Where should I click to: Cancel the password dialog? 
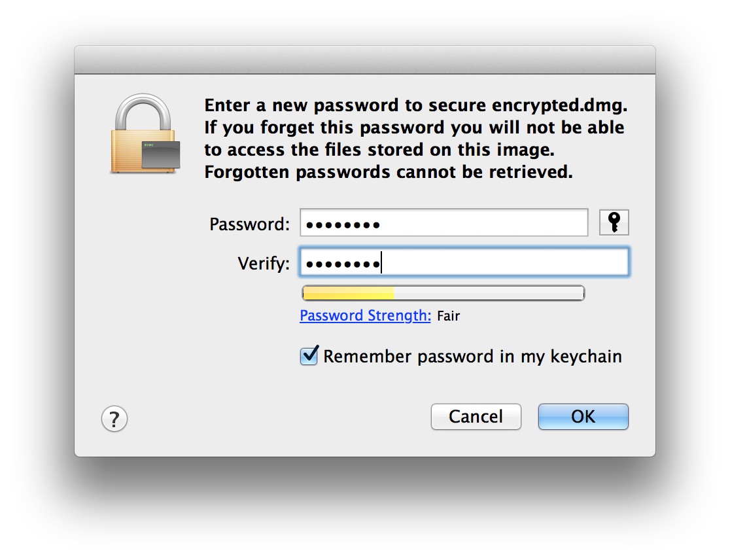[476, 417]
